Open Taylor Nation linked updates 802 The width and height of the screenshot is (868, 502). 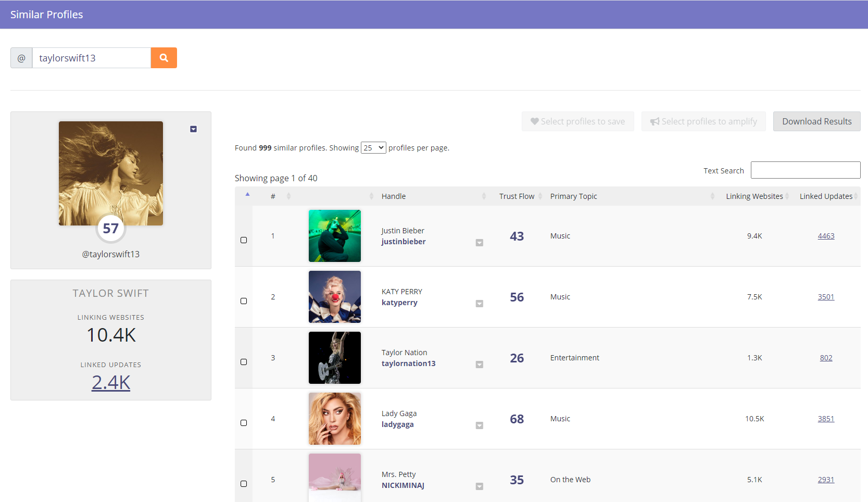pyautogui.click(x=826, y=358)
